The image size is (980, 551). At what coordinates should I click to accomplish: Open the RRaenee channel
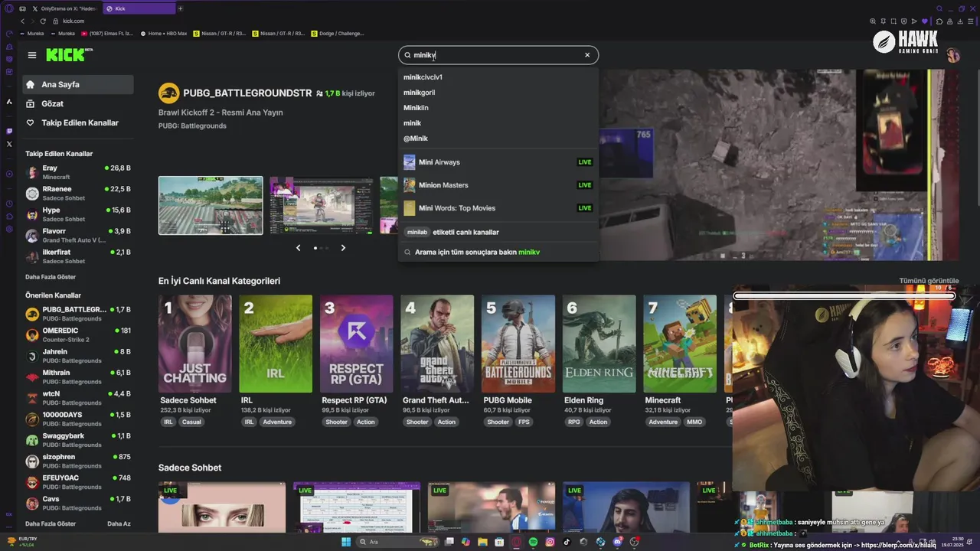[x=77, y=193]
